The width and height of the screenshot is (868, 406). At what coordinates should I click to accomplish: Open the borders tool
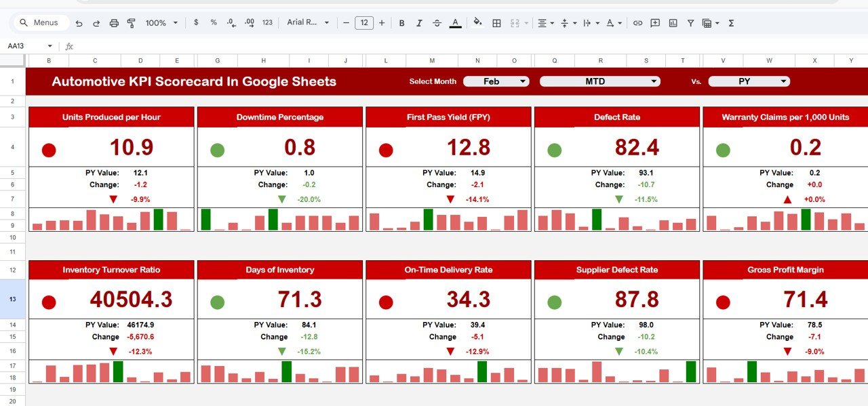coord(496,23)
